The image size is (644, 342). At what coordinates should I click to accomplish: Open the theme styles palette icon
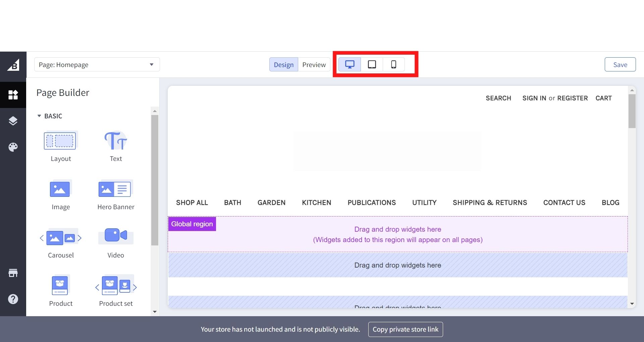pyautogui.click(x=13, y=147)
